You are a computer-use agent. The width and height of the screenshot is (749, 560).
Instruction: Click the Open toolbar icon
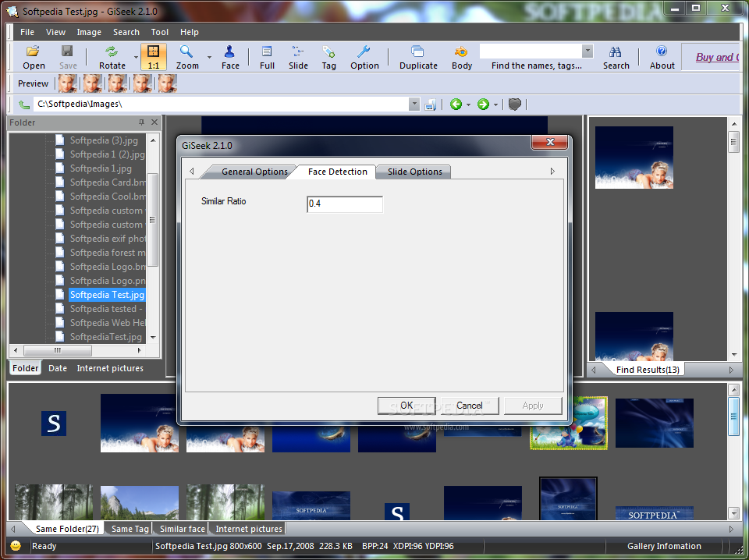pyautogui.click(x=34, y=57)
